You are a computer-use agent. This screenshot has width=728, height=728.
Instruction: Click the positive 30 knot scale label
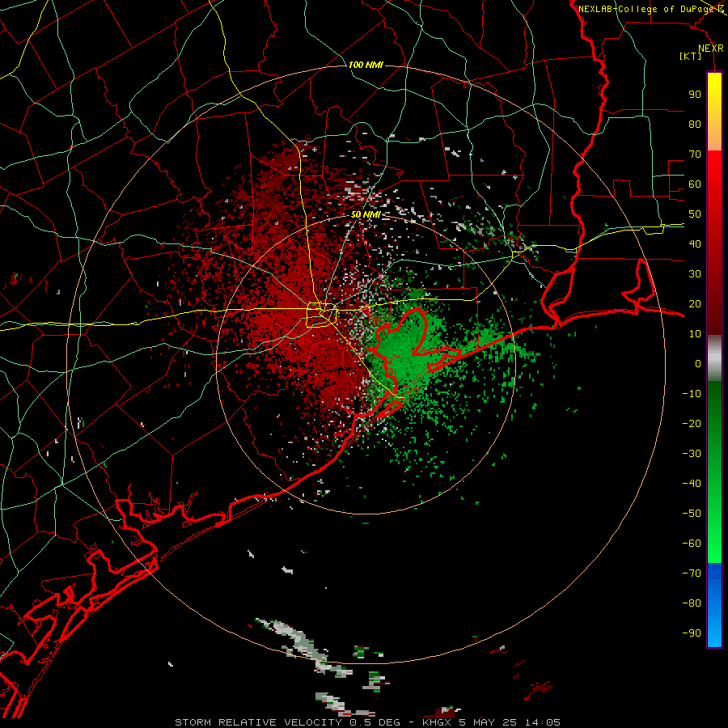tap(695, 274)
